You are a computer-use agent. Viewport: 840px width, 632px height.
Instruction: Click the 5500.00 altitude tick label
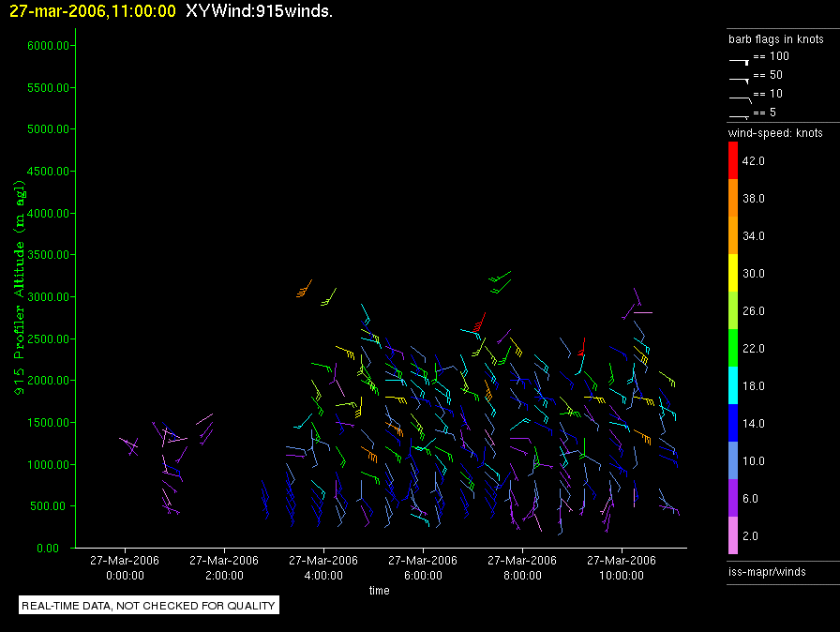[48, 88]
